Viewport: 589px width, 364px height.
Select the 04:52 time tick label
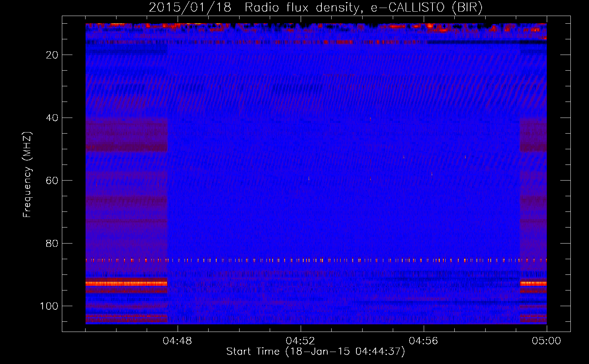click(300, 341)
